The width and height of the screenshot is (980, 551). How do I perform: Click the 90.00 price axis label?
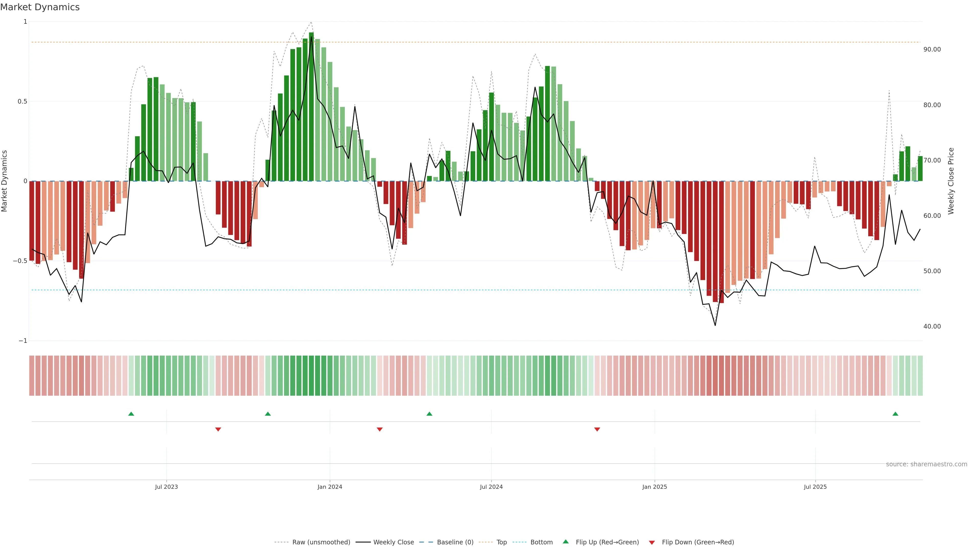tap(932, 49)
